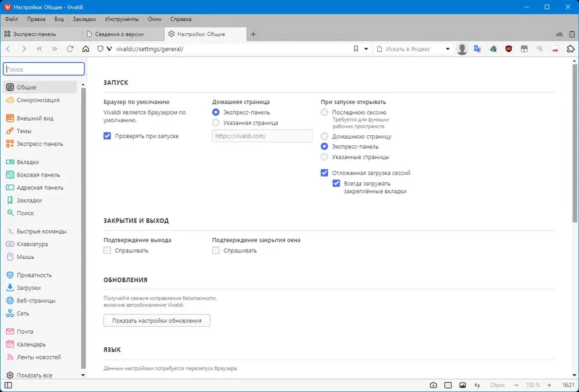Switch to the Экспресс-панель tab
The image size is (579, 392).
(41, 34)
